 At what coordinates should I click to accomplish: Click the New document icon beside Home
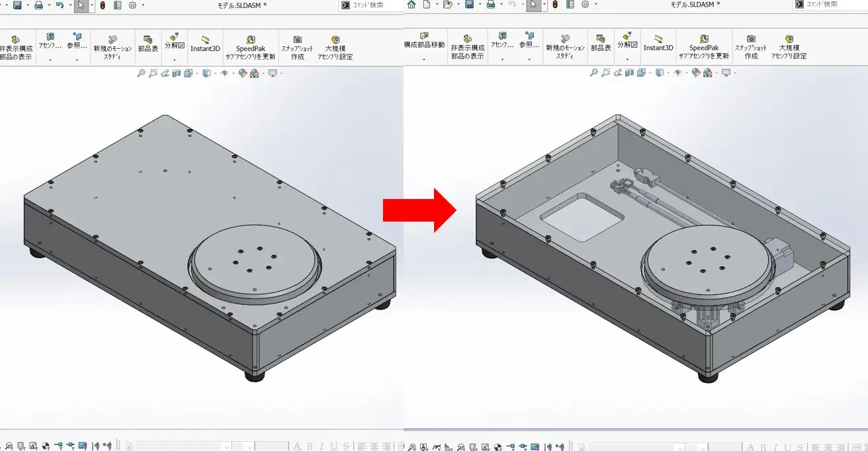pos(427,5)
